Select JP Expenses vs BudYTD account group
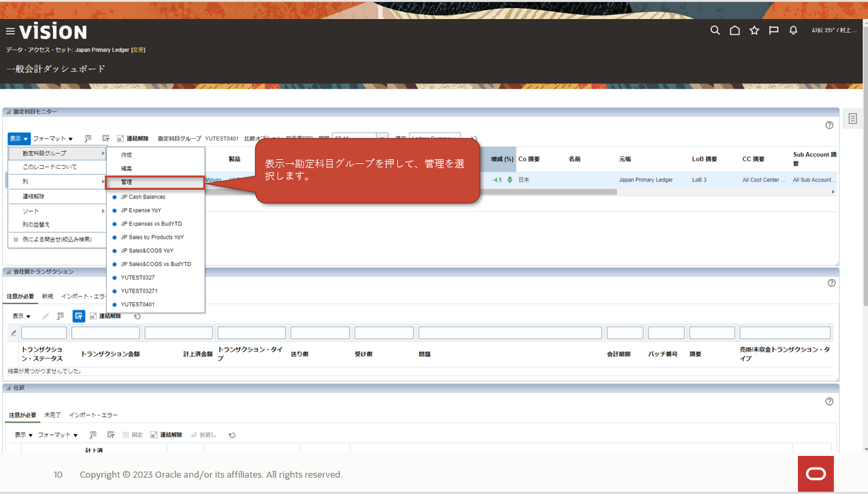The height and width of the screenshot is (494, 868). (151, 224)
